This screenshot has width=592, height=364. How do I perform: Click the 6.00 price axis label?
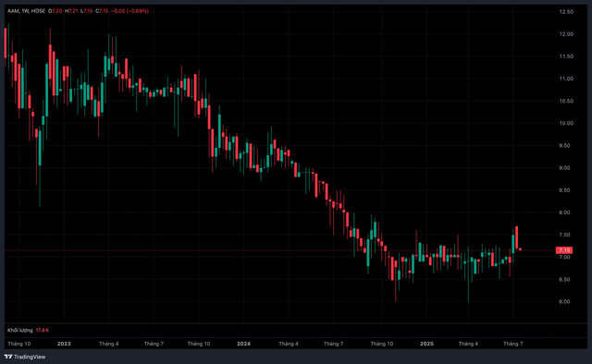pyautogui.click(x=565, y=301)
